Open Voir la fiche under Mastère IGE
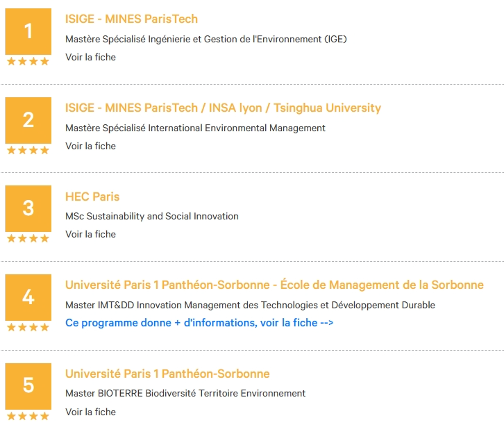 click(x=90, y=57)
